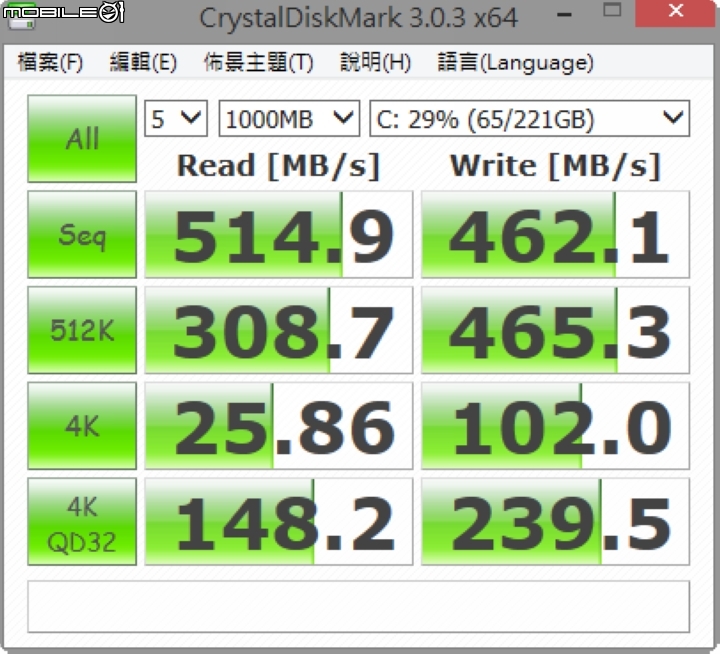Click the Write [MB/s] column header
Image resolution: width=720 pixels, height=654 pixels.
click(555, 166)
